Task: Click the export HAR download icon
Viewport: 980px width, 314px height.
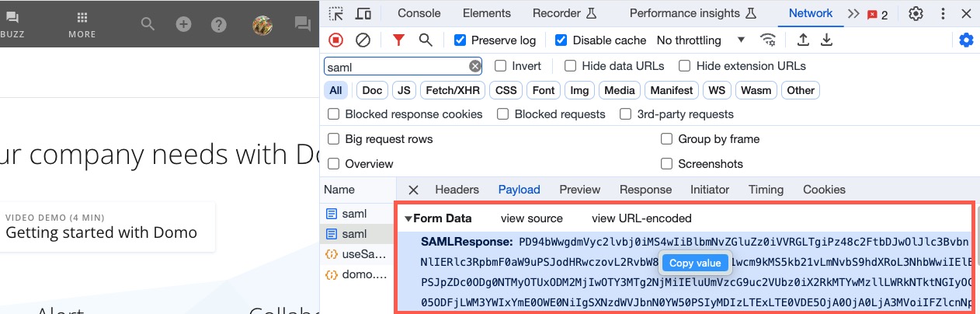Action: pyautogui.click(x=827, y=40)
